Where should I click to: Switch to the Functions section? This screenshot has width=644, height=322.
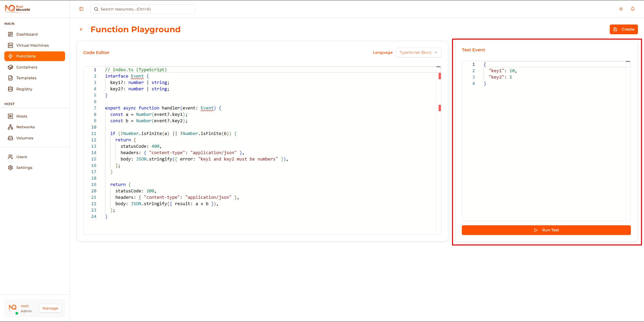[x=26, y=56]
